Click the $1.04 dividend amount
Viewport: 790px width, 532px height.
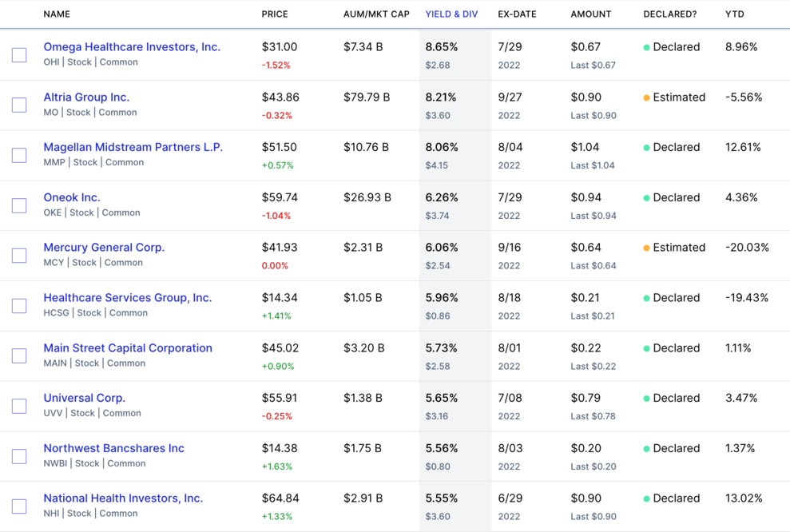[x=585, y=147]
